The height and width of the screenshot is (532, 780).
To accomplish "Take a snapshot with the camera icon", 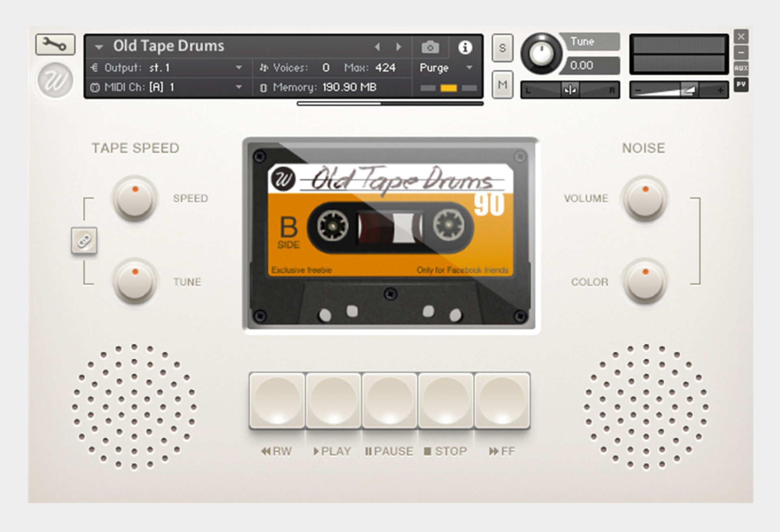I will pos(431,47).
